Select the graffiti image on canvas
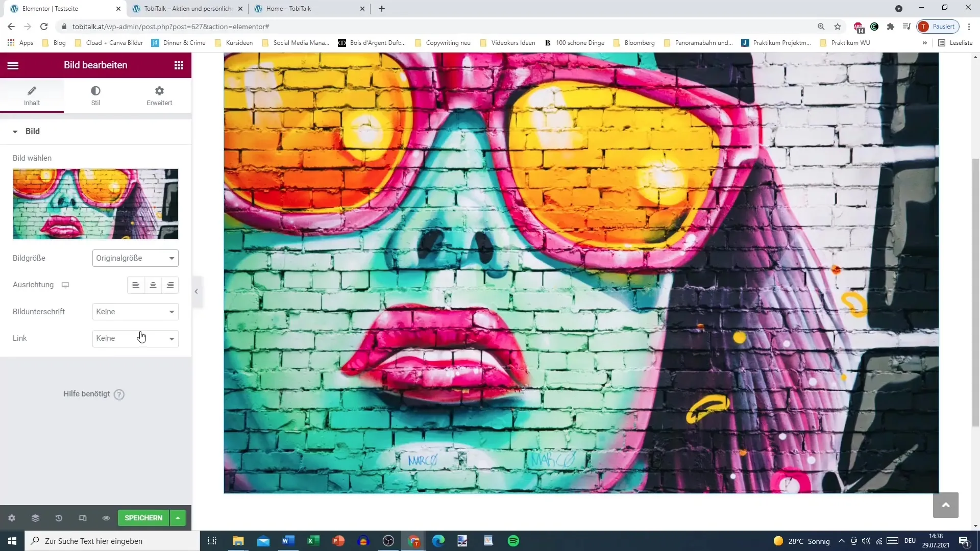Viewport: 980px width, 551px height. click(x=581, y=273)
